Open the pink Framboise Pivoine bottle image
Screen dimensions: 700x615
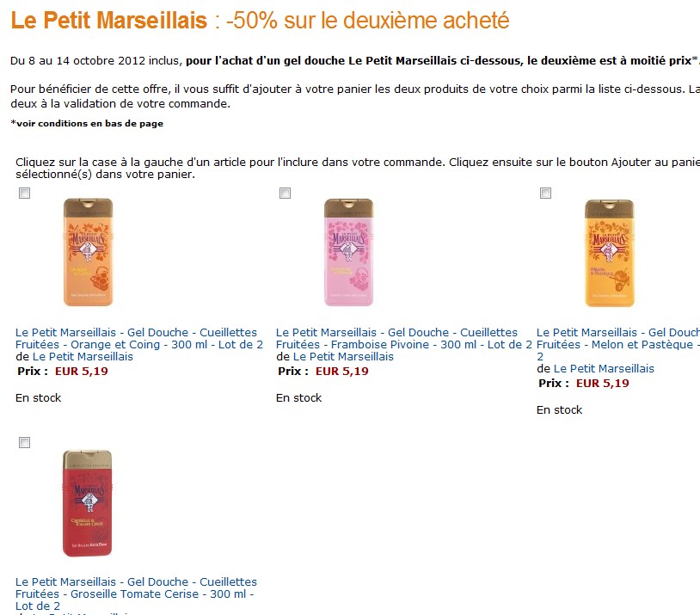[x=348, y=252]
